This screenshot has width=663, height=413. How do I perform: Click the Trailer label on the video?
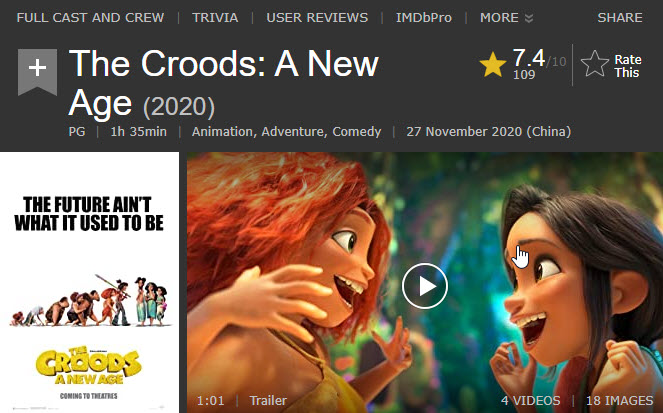tap(268, 400)
